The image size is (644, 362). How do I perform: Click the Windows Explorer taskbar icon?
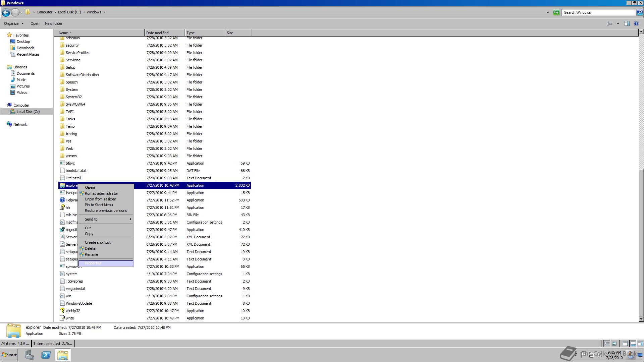[63, 355]
